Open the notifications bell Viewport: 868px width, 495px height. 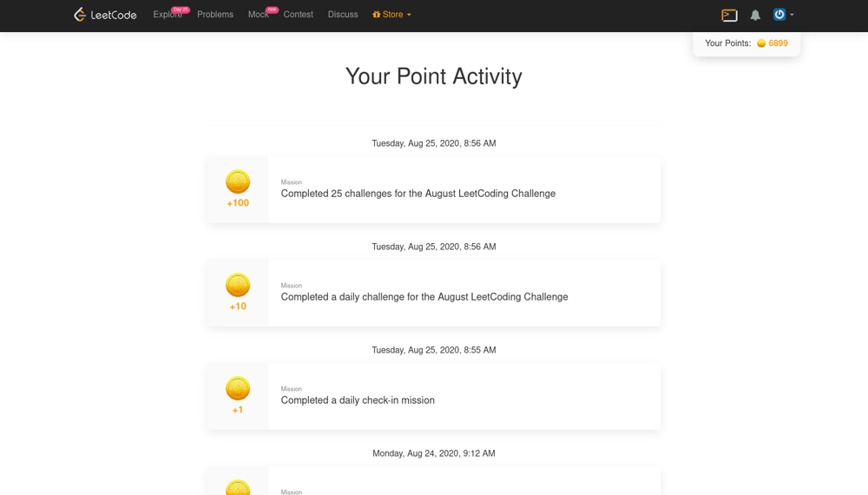(x=755, y=15)
